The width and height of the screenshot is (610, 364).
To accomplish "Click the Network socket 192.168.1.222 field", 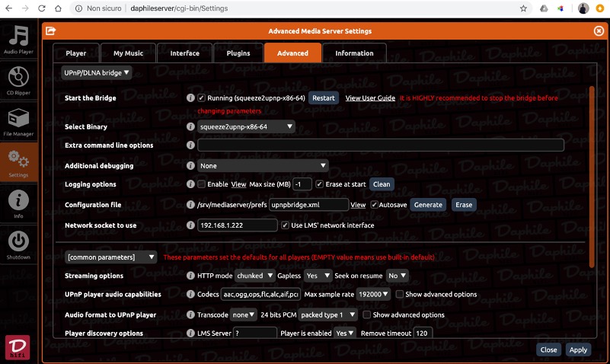I will [238, 225].
